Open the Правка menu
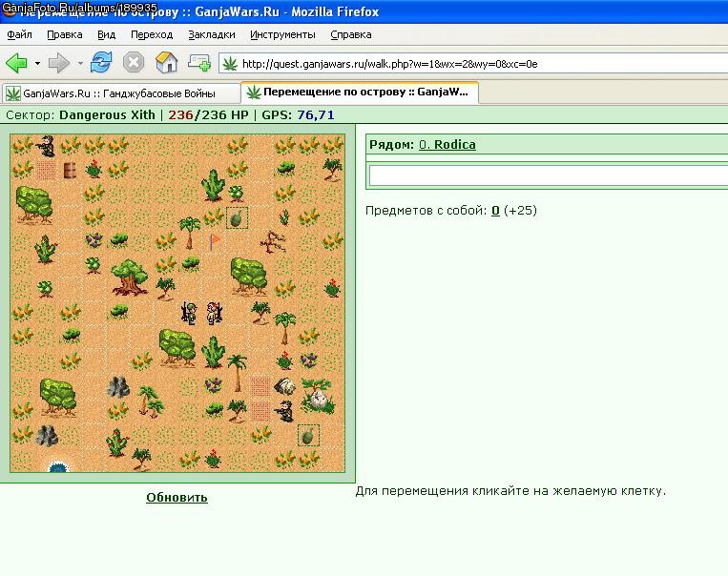The image size is (728, 576). [x=65, y=35]
